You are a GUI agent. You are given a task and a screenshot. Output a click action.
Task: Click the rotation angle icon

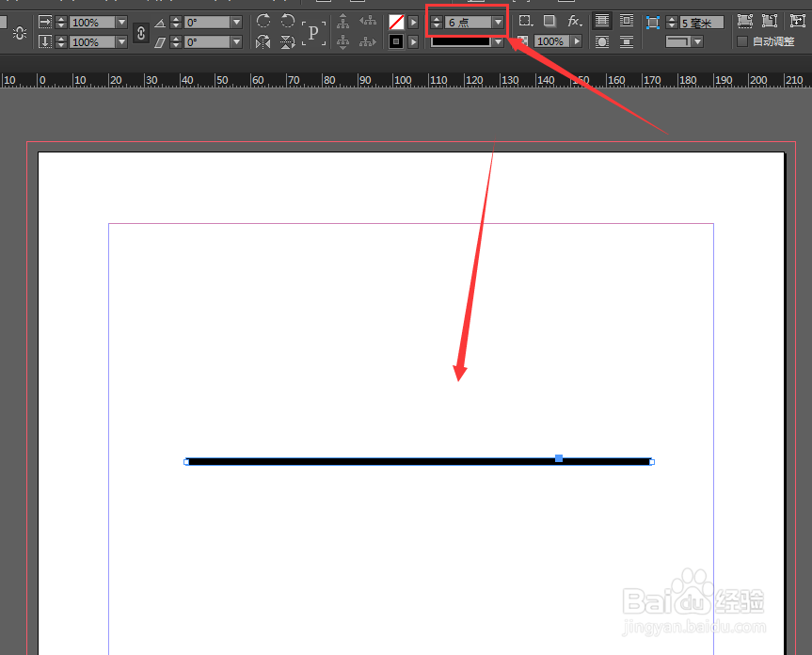(x=160, y=23)
